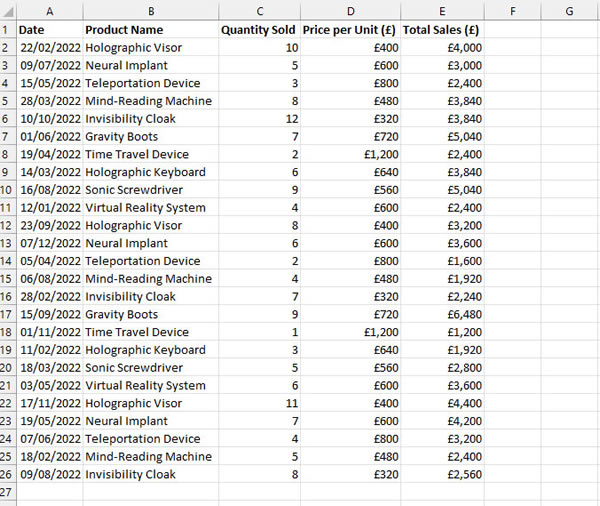
Task: Select column C header
Action: (x=260, y=11)
